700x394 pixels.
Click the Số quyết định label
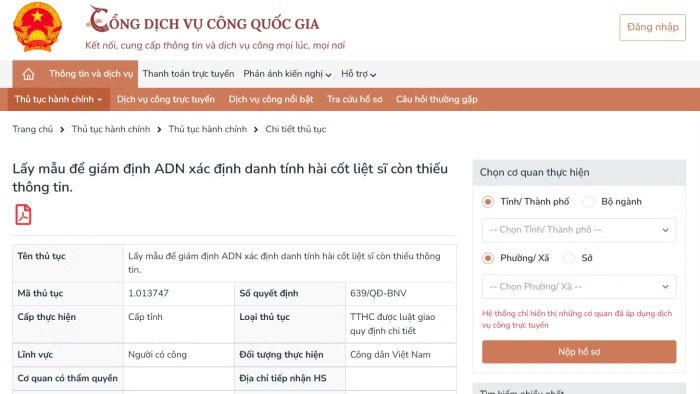point(268,293)
